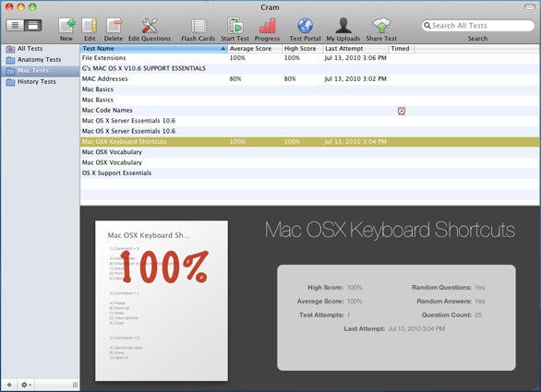Click the search magnifier icon

pos(427,26)
